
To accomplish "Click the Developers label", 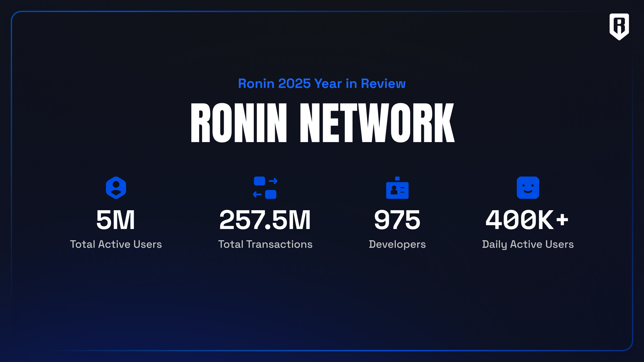I will tap(397, 244).
